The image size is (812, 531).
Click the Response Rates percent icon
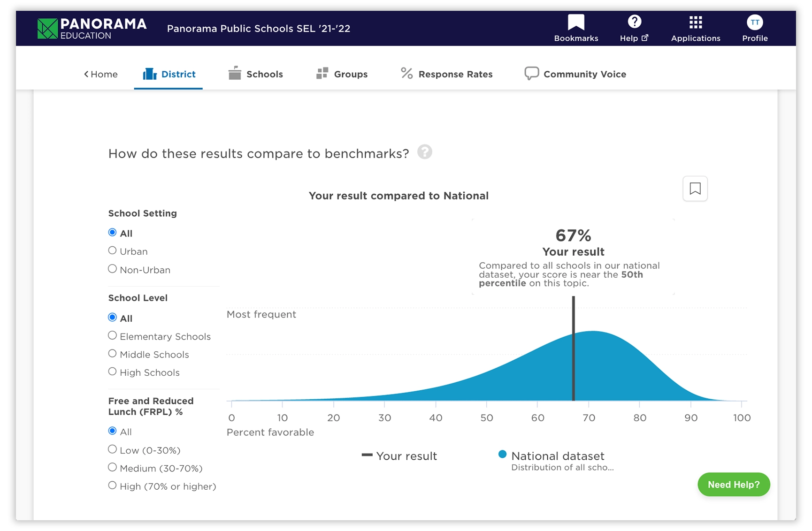(406, 73)
